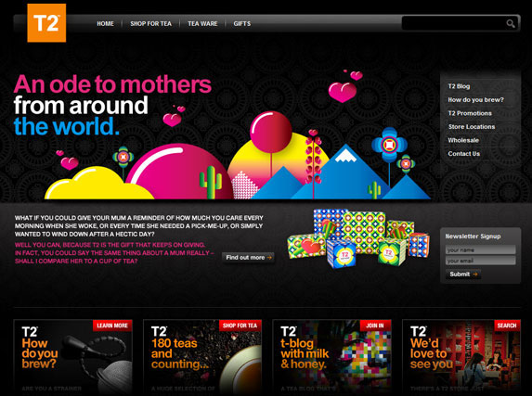This screenshot has width=532, height=396.
Task: Open the '180 teas and counting' card
Action: click(202, 357)
